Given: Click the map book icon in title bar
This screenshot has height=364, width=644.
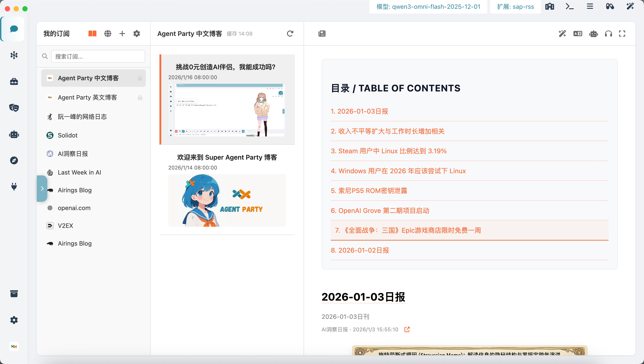Looking at the screenshot, I should (550, 6).
